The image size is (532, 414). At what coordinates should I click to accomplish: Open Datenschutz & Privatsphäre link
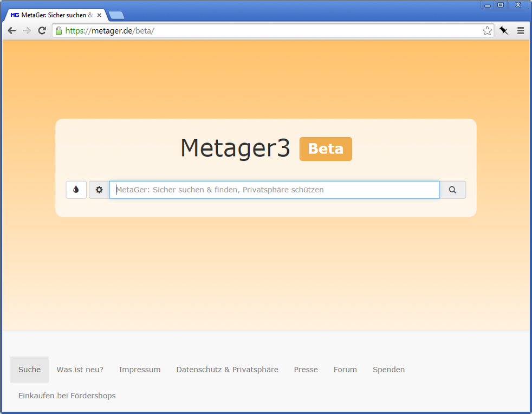point(227,370)
